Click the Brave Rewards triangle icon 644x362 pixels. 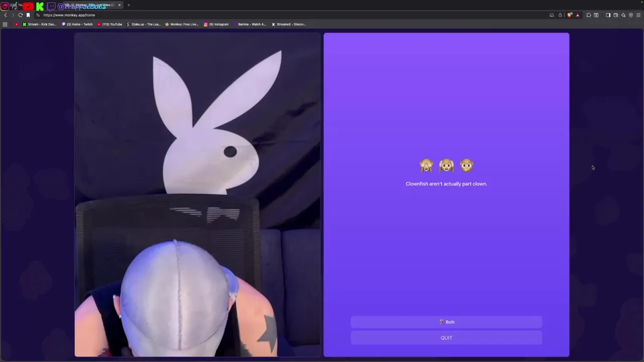coord(577,15)
